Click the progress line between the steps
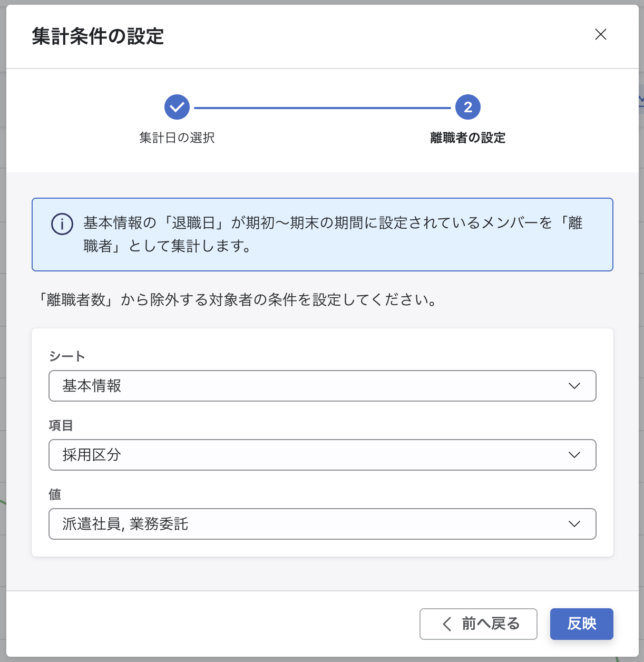 322,108
